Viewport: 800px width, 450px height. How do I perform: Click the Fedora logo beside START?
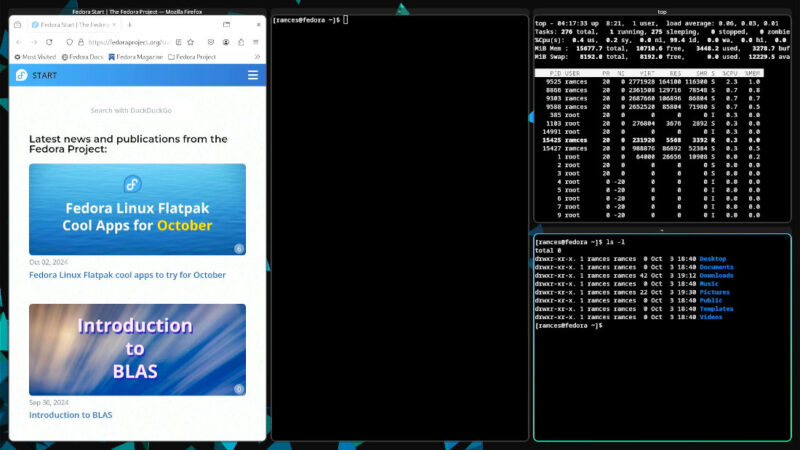click(21, 76)
